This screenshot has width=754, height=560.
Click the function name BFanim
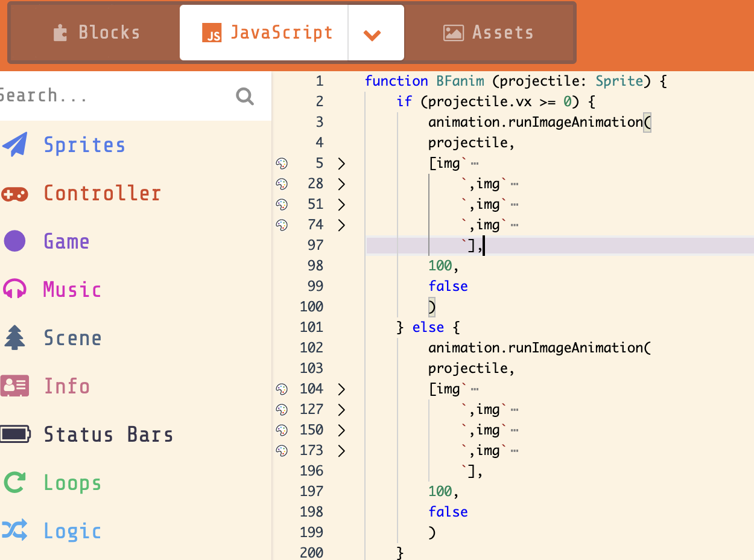coord(460,81)
